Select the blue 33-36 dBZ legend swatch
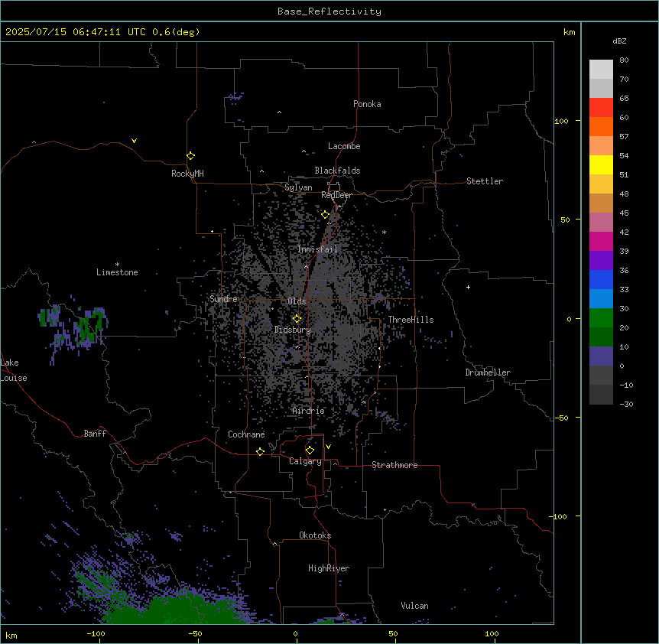The width and height of the screenshot is (659, 644). (x=601, y=279)
